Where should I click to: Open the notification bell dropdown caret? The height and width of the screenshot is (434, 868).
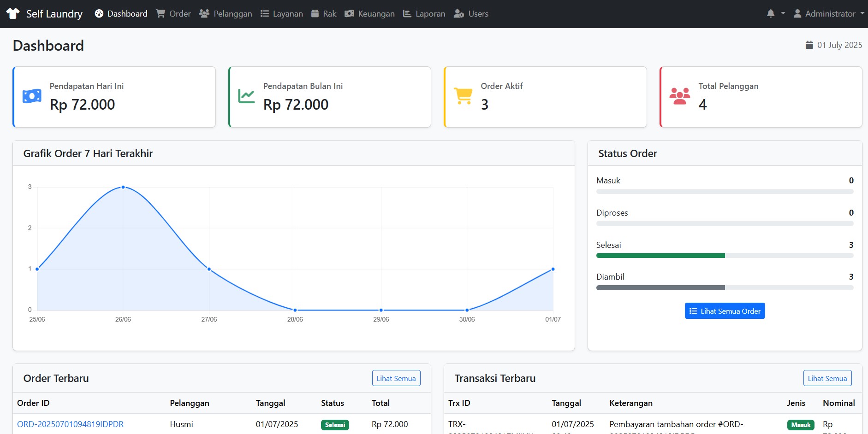(x=783, y=14)
